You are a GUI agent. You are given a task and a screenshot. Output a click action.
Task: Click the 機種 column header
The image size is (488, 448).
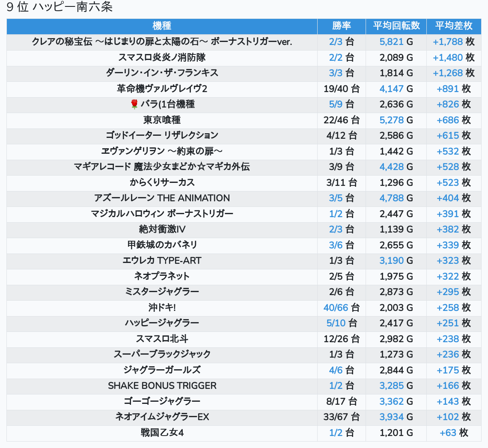162,26
